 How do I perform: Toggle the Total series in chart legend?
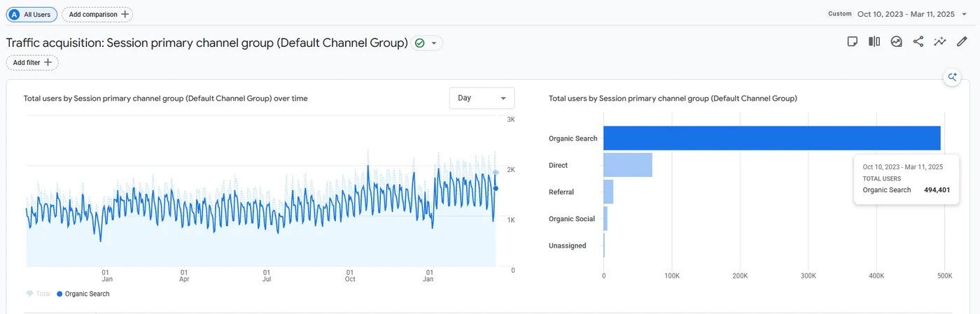click(x=38, y=294)
